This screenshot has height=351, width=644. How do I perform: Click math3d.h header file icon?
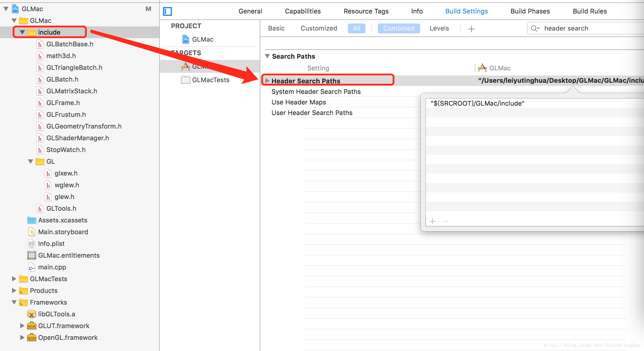(40, 56)
